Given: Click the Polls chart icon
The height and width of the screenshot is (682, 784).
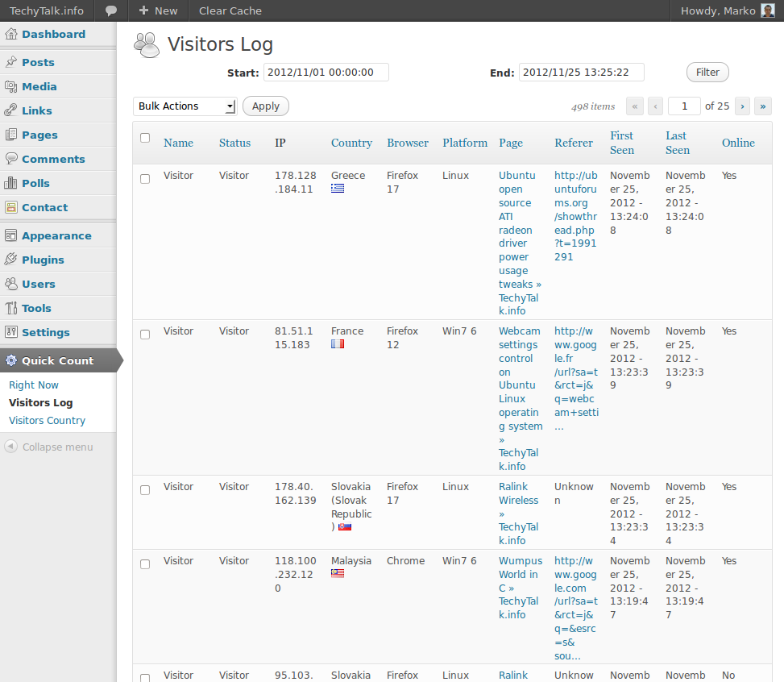Looking at the screenshot, I should [x=11, y=183].
